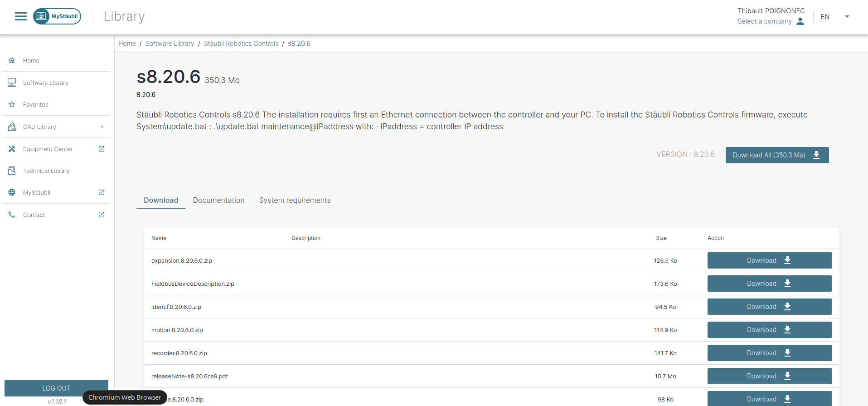
Task: Expand the CAD Library chevron
Action: point(102,127)
